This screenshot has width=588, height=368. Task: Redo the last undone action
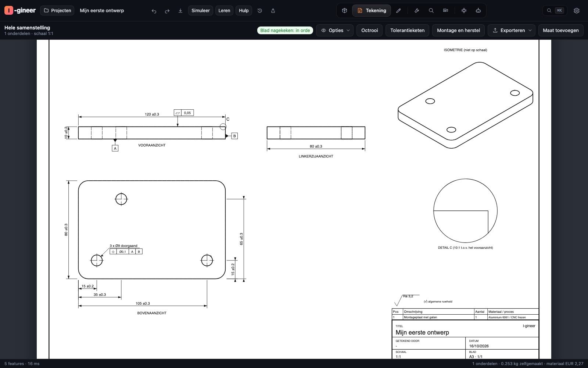pyautogui.click(x=167, y=11)
